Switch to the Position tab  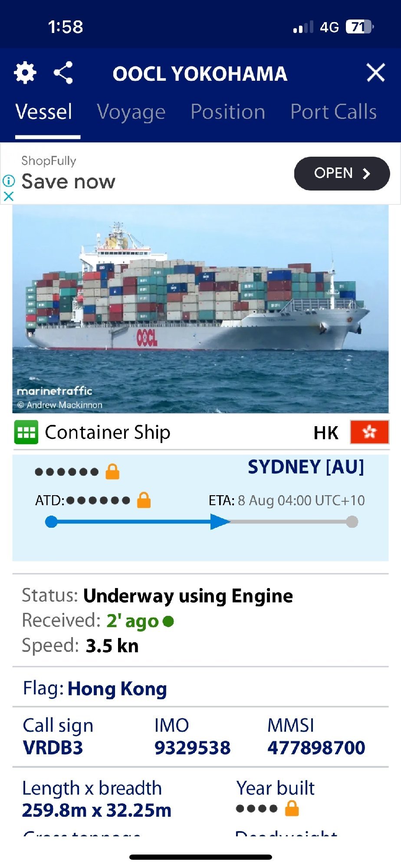228,112
